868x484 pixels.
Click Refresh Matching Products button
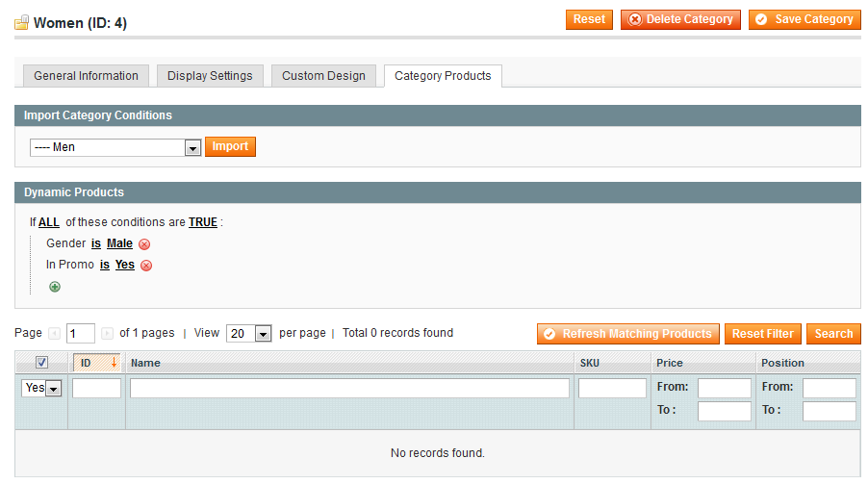(x=628, y=334)
